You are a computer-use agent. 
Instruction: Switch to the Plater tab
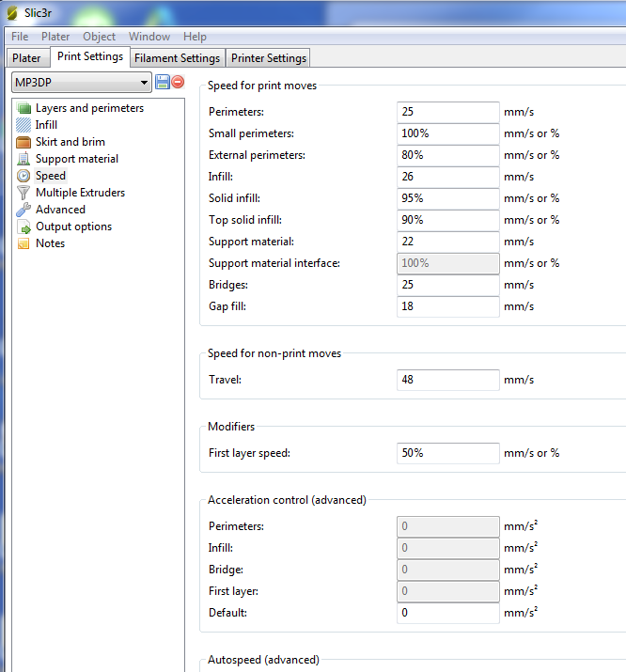click(26, 58)
